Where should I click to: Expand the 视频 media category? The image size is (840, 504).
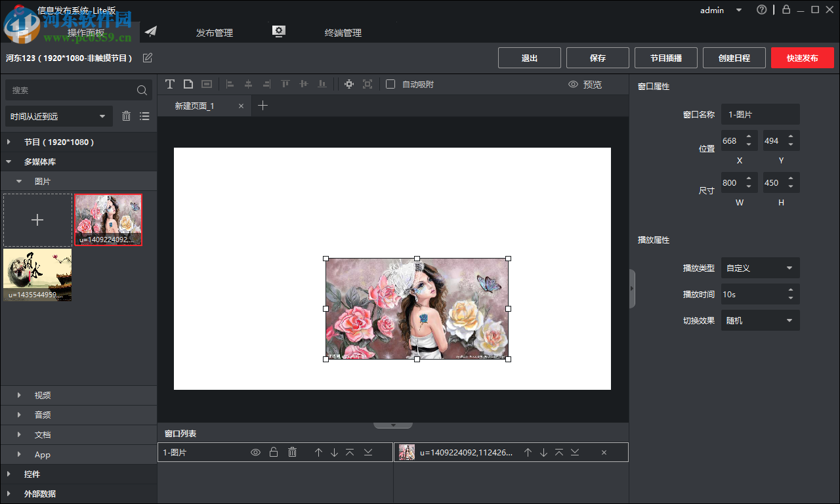point(43,395)
